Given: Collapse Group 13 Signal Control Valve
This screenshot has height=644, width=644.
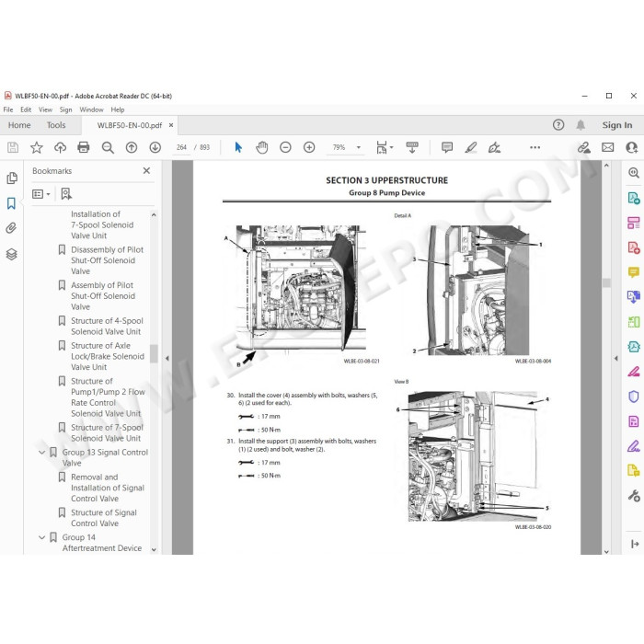Looking at the screenshot, I should click(x=42, y=453).
